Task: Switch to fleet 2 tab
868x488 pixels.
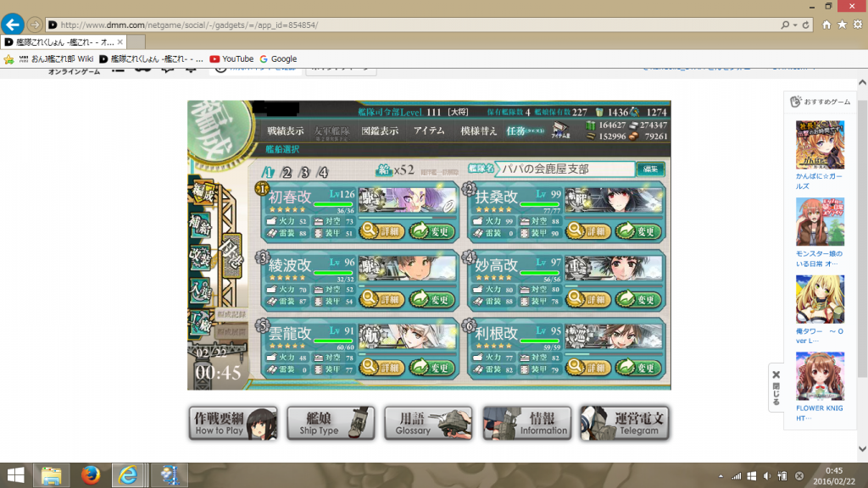Action: 287,172
